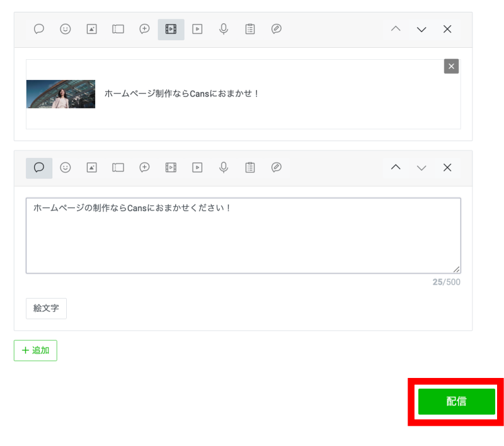
Task: Select the sticker smiley icon in the second message toolbar
Action: pyautogui.click(x=66, y=168)
